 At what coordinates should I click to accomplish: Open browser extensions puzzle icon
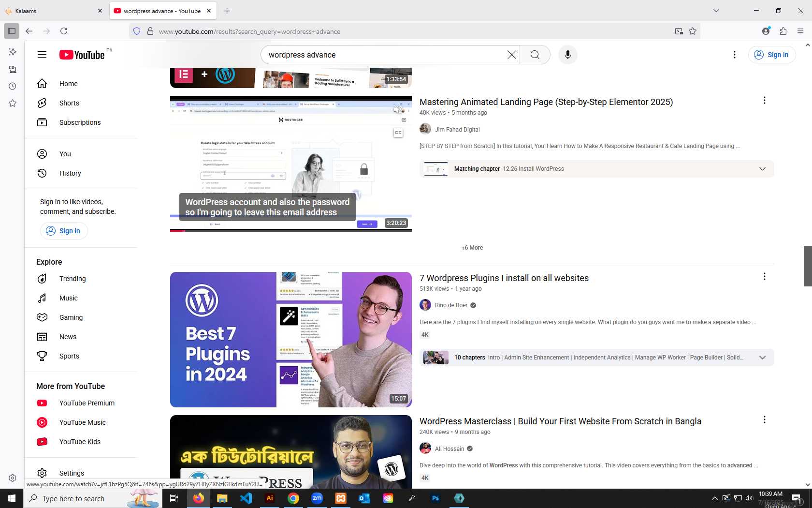coord(783,31)
